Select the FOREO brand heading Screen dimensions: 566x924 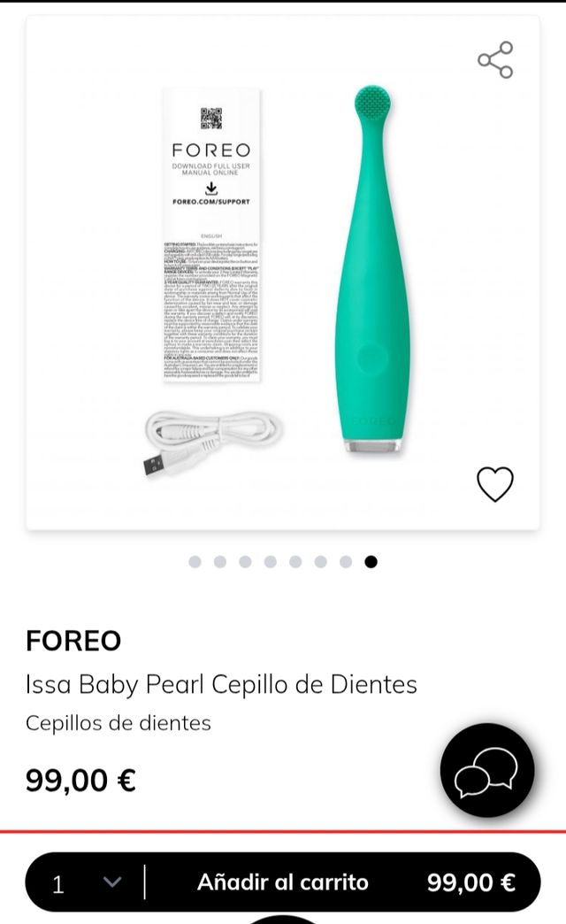(73, 641)
